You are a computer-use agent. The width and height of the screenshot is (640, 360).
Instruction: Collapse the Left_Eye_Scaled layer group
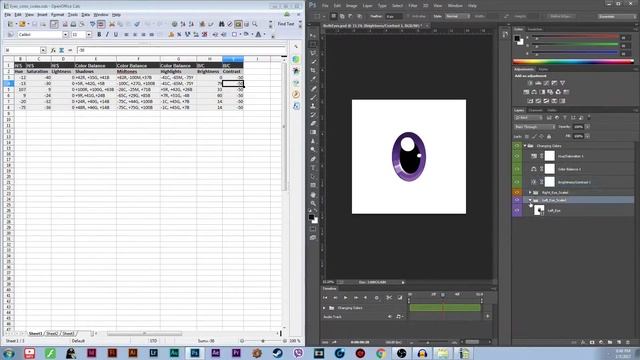(x=530, y=200)
